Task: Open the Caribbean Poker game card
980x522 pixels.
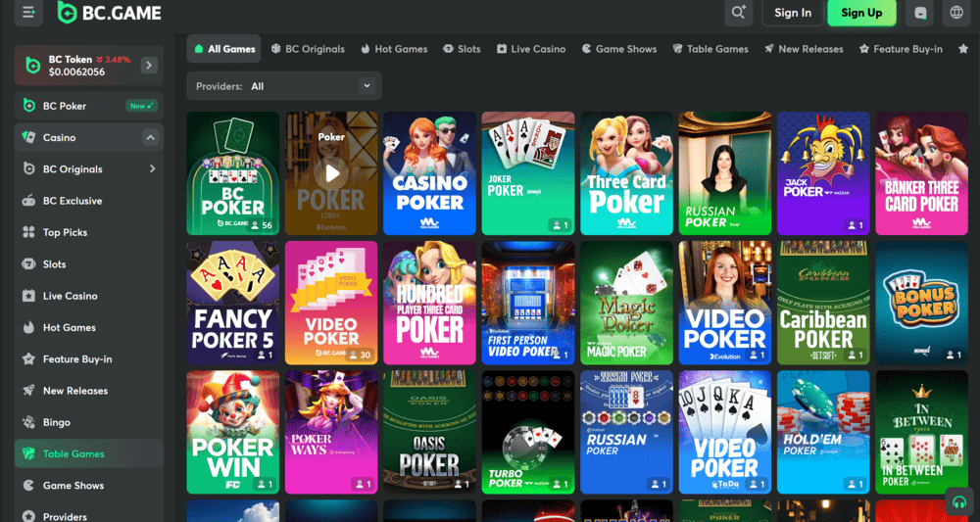Action: point(823,303)
